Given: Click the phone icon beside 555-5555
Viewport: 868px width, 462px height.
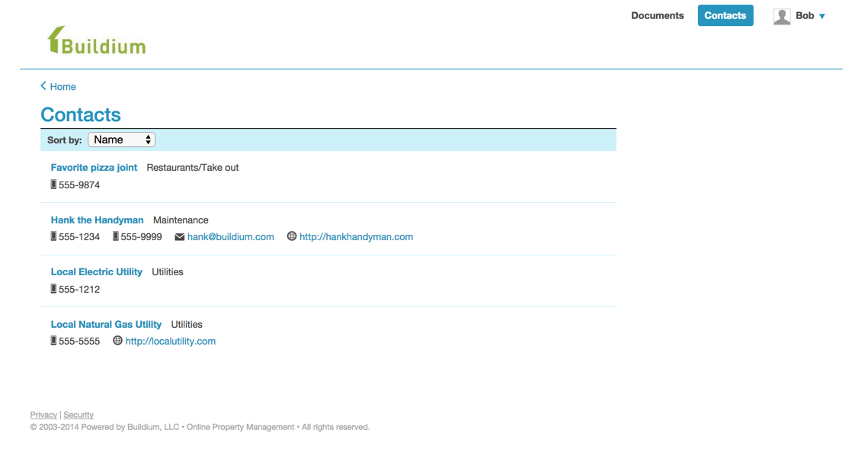Looking at the screenshot, I should point(53,341).
